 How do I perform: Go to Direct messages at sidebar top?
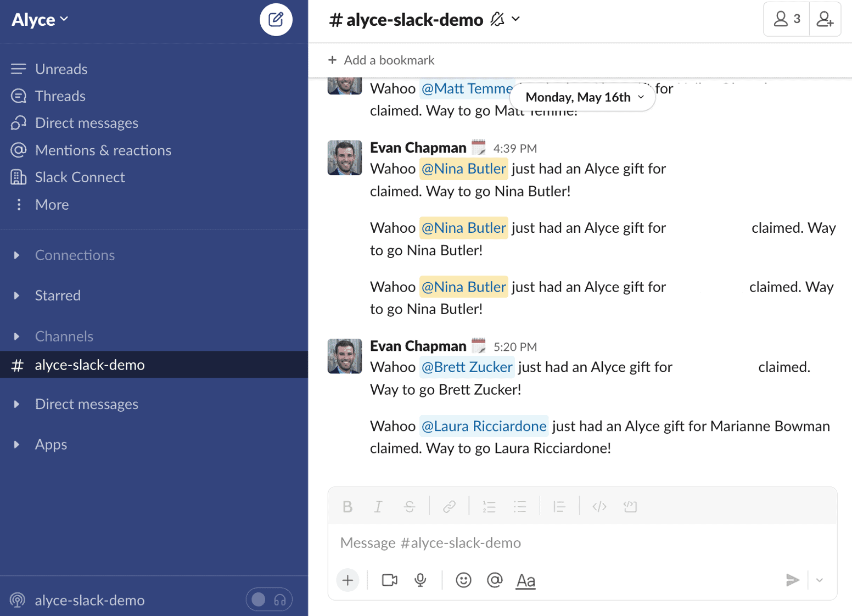(86, 122)
